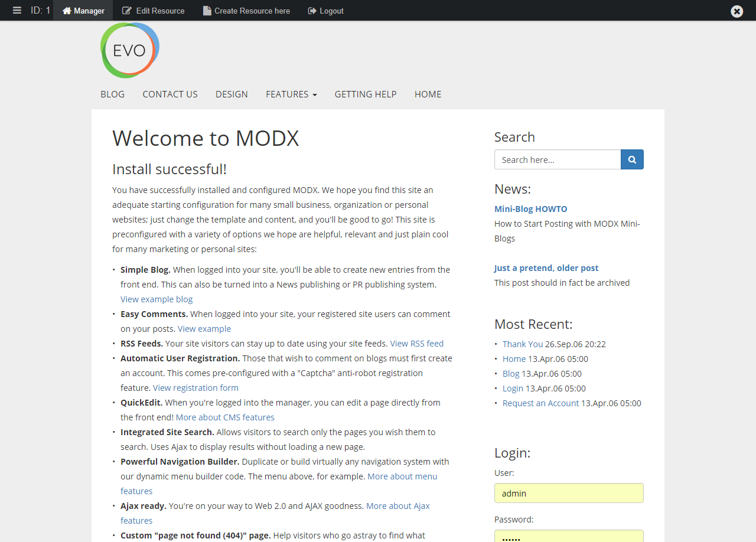
Task: Open Request an Account from Most Recent
Action: point(539,403)
